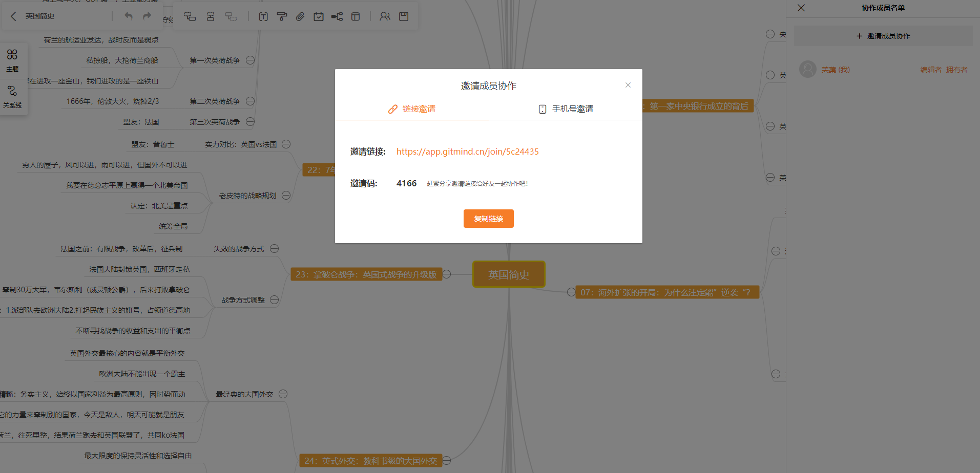980x473 pixels.
Task: Click the collaborators people icon
Action: pyautogui.click(x=385, y=16)
